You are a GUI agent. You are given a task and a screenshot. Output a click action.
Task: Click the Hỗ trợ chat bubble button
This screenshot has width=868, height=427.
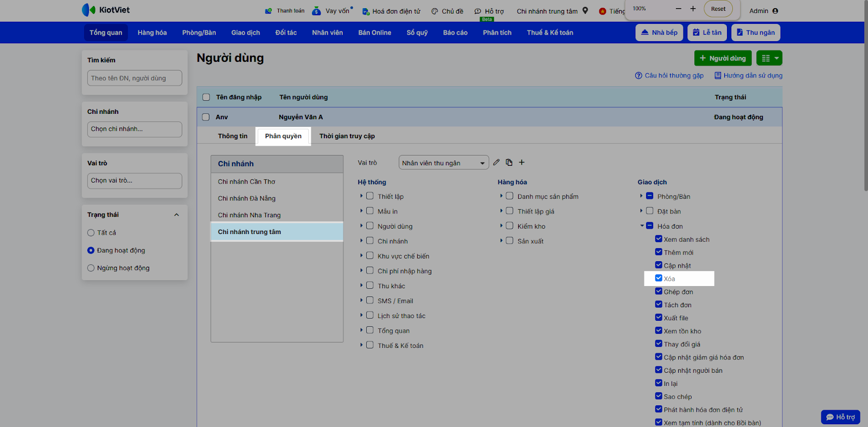pos(840,417)
